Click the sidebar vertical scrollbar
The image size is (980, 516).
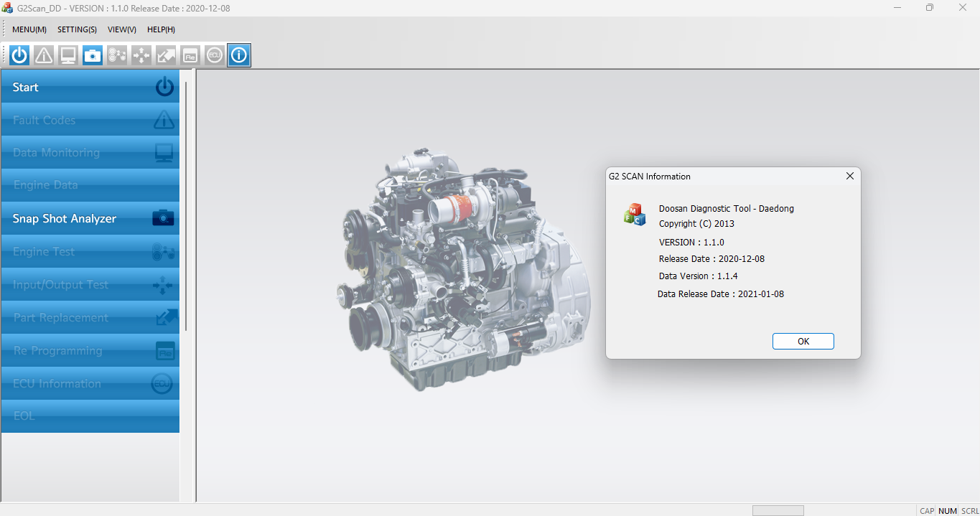[x=186, y=206]
